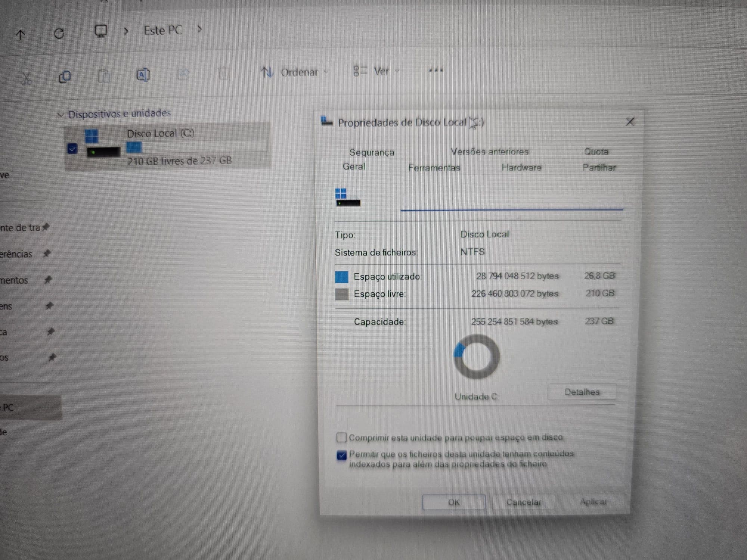Open the Quota tab
Screen dimensions: 747x560
596,151
